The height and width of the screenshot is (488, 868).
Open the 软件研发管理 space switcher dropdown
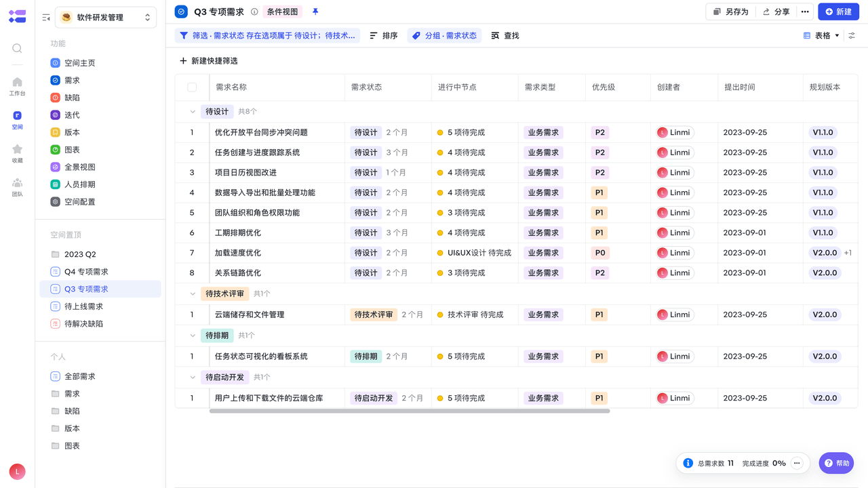pyautogui.click(x=106, y=18)
